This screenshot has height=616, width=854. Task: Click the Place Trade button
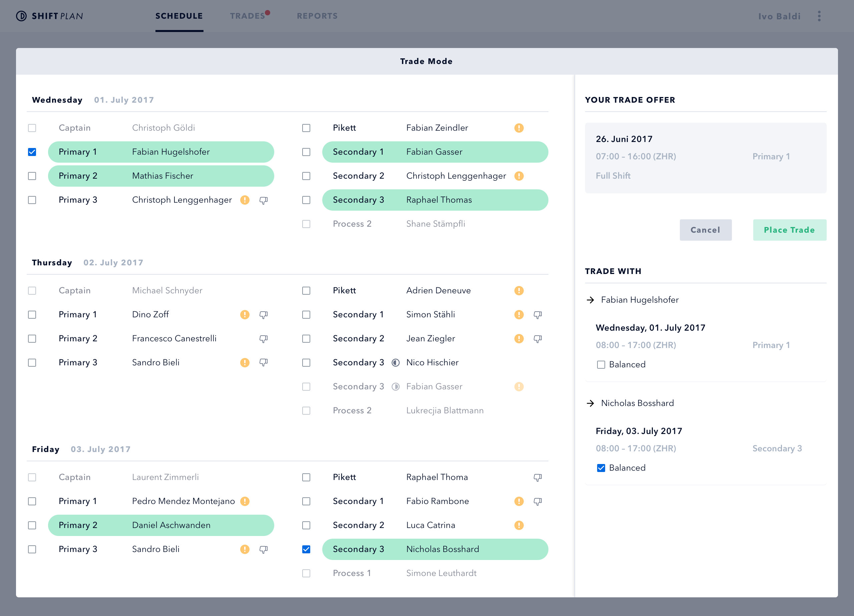789,230
